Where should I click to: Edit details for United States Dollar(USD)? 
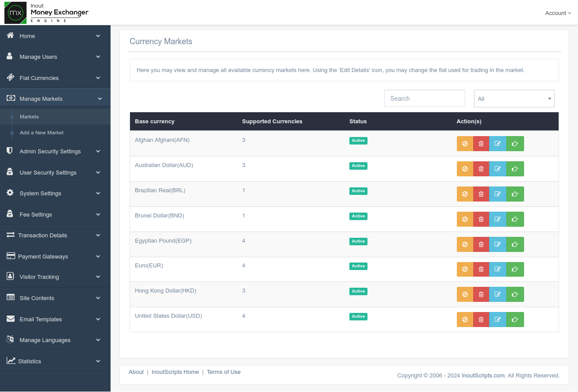click(x=498, y=319)
